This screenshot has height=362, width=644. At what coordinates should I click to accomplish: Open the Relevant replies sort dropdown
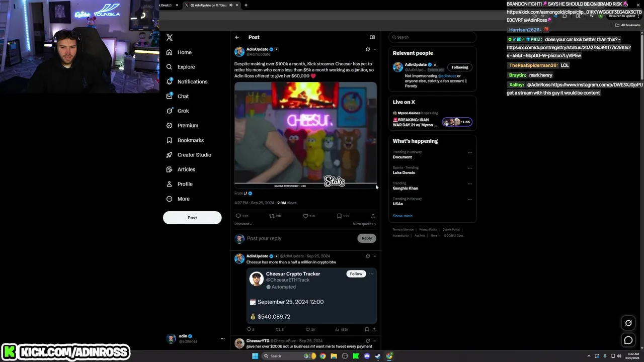point(243,224)
